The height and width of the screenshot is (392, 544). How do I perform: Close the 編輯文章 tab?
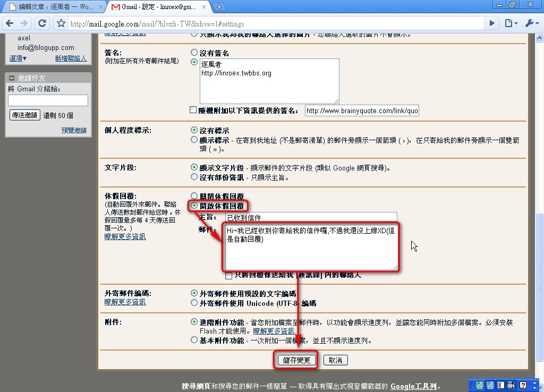click(100, 6)
